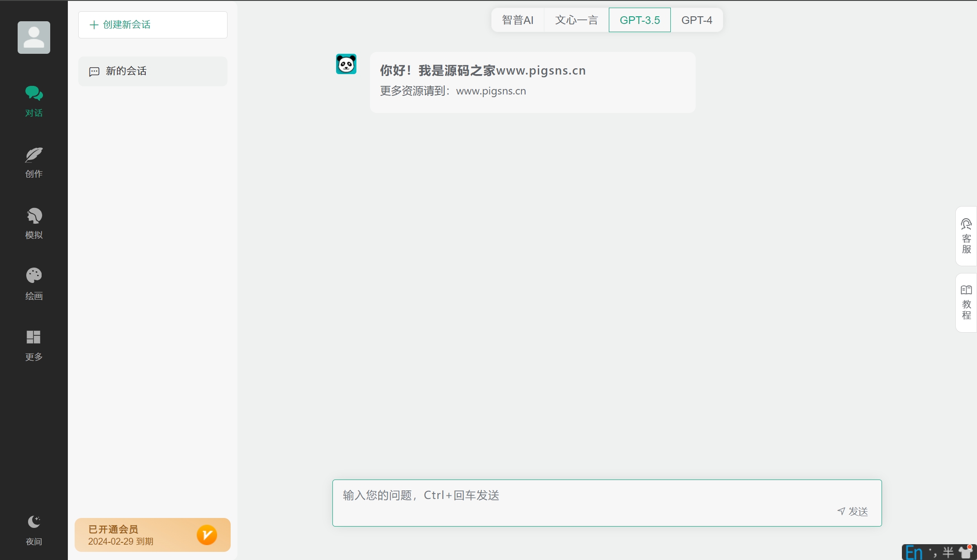Focus the 输入您的问题 input box
The image size is (977, 560).
(607, 503)
